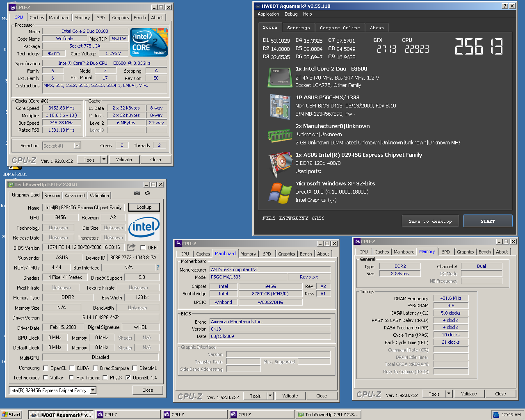Click the system clock showing 12:49 AM
The width and height of the screenshot is (525, 420).
point(511,415)
